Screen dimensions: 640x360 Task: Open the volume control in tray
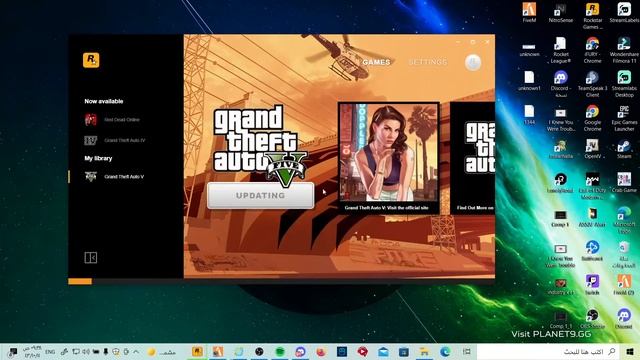tap(86, 351)
